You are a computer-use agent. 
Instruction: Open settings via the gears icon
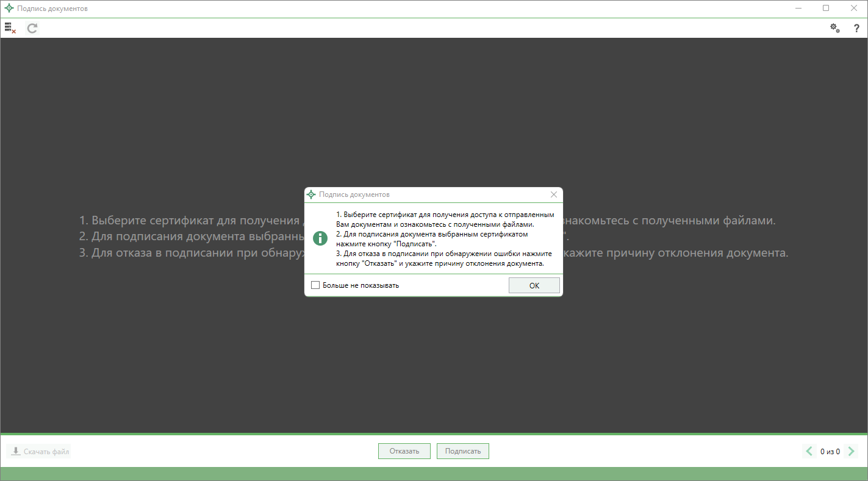coord(834,28)
